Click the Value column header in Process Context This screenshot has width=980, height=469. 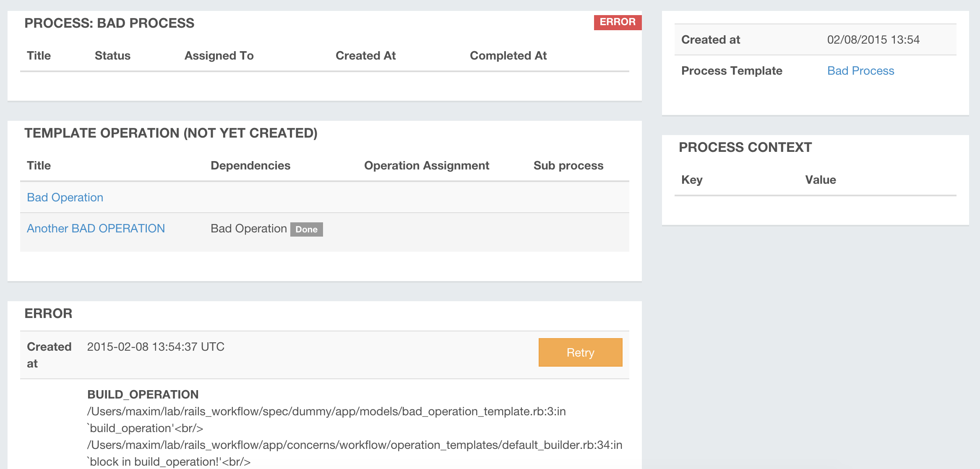pyautogui.click(x=821, y=180)
